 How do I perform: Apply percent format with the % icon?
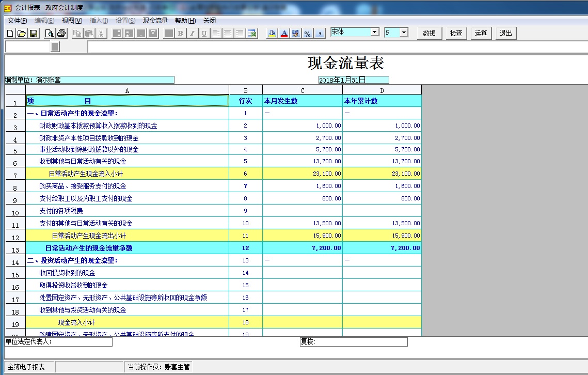tap(307, 34)
